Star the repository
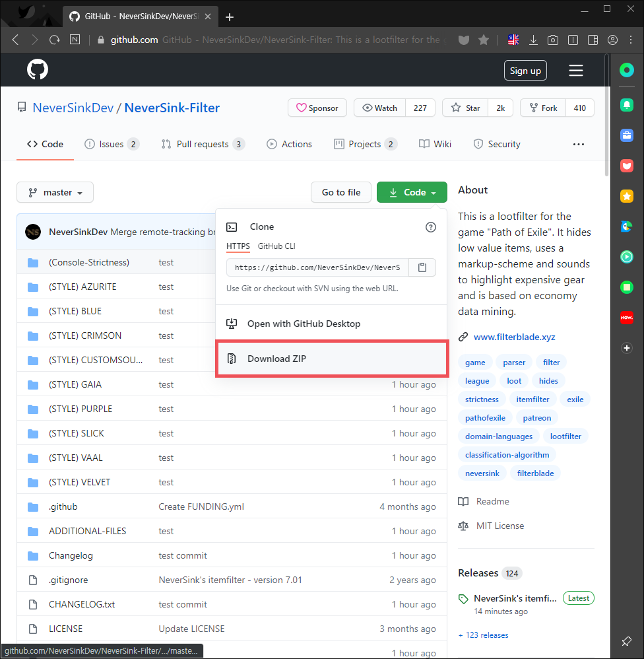Image resolution: width=644 pixels, height=659 pixels. click(465, 108)
